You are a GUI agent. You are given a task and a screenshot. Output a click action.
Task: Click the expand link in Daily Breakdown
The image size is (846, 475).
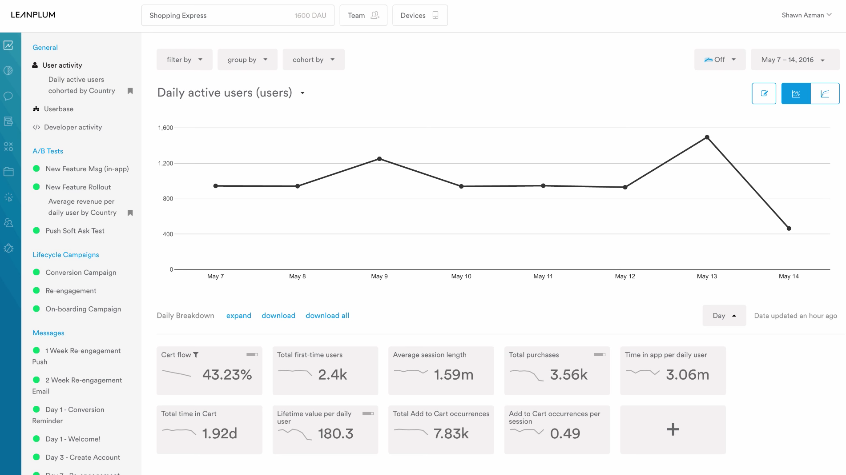[239, 315]
